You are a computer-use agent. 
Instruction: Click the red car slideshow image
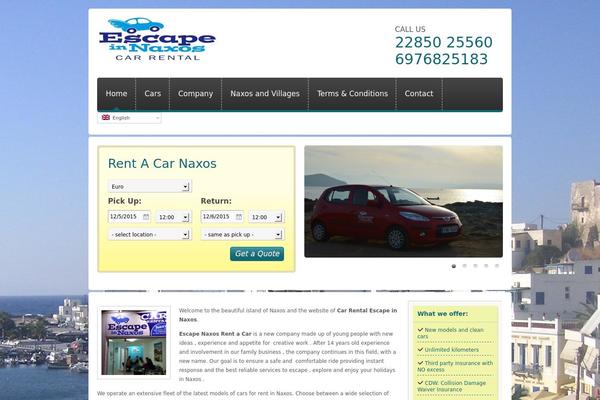coord(403,201)
